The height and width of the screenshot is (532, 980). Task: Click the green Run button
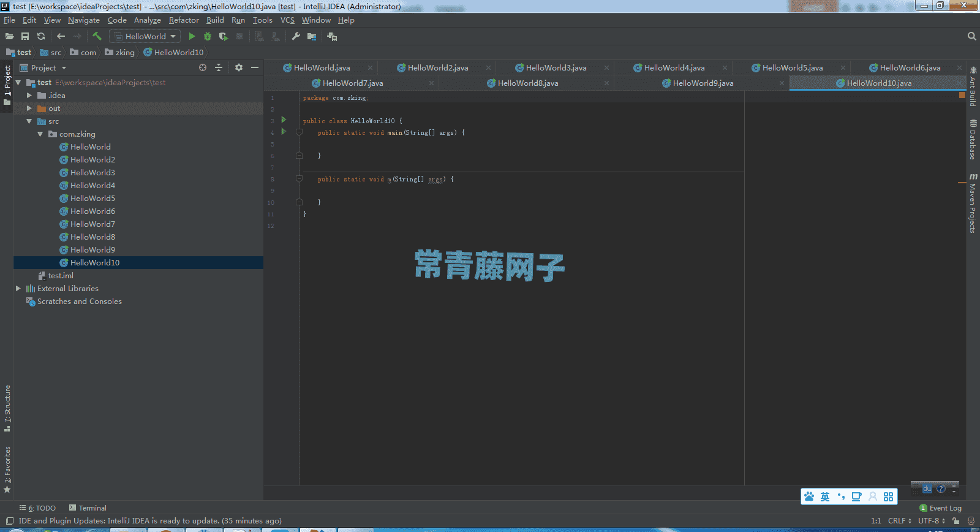tap(192, 37)
